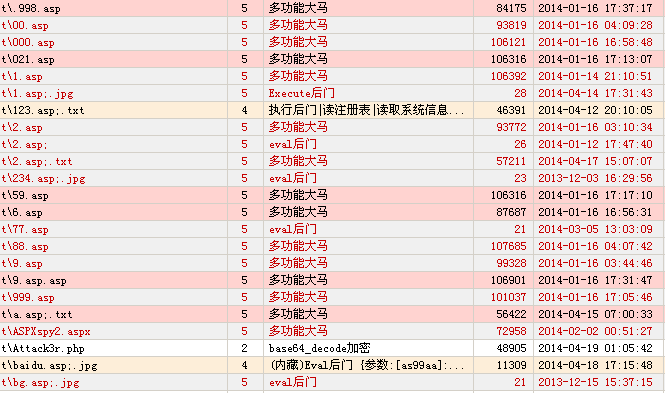Click size value 11309
Image resolution: width=665 pixels, height=393 pixels.
tap(511, 365)
